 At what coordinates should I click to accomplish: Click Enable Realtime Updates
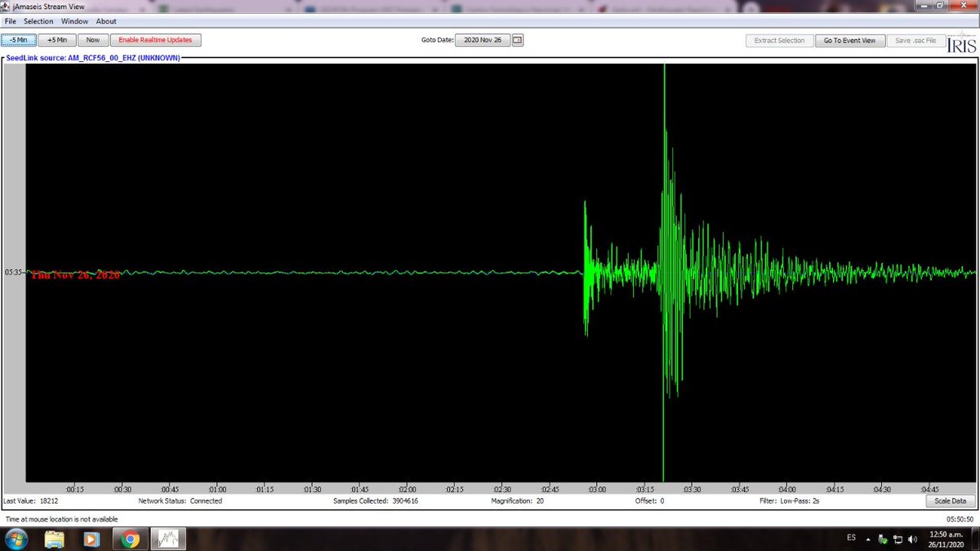(156, 40)
